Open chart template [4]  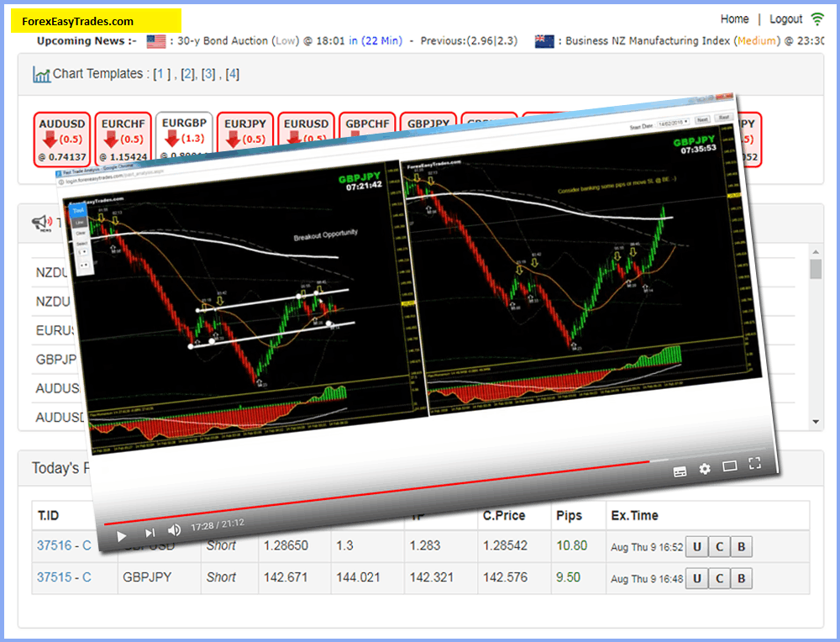pos(233,74)
